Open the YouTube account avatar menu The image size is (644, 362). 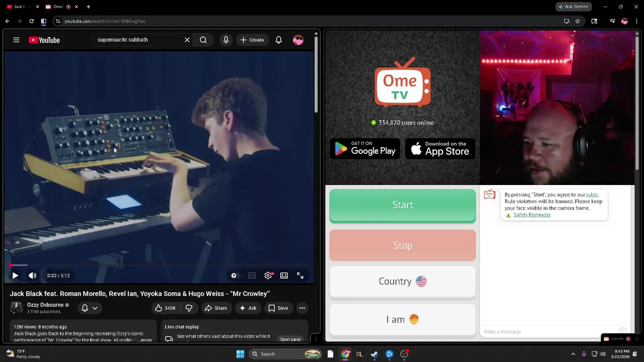pyautogui.click(x=298, y=40)
